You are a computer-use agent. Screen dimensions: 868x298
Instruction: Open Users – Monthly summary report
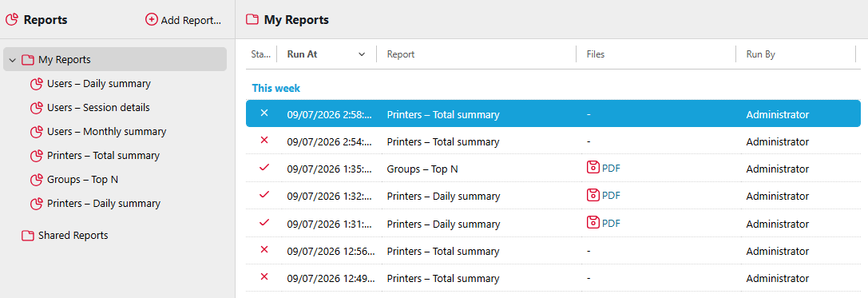point(107,131)
